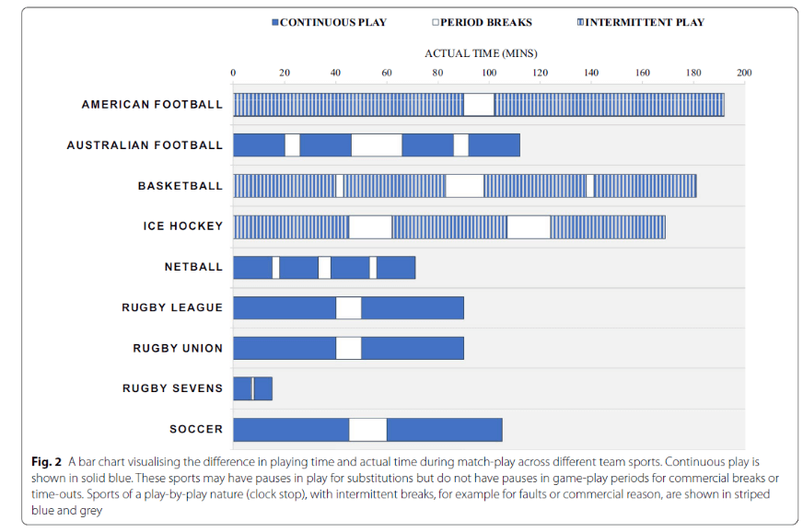The height and width of the screenshot is (532, 803).
Task: Click the Rugby Union half-time break segment
Action: tap(348, 348)
